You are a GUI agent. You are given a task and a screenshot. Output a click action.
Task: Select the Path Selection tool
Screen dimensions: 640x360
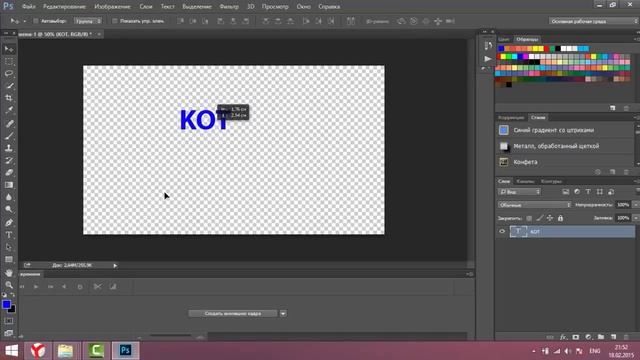point(9,247)
